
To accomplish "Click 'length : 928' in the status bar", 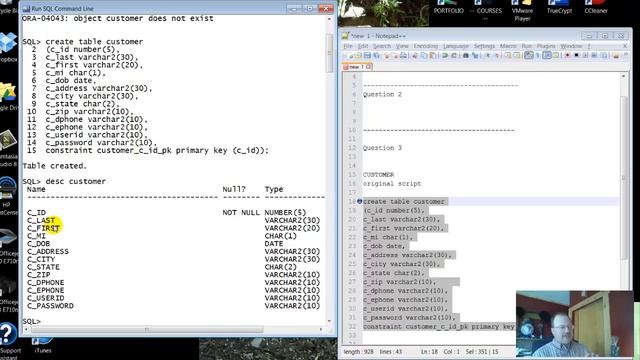I will [x=358, y=351].
